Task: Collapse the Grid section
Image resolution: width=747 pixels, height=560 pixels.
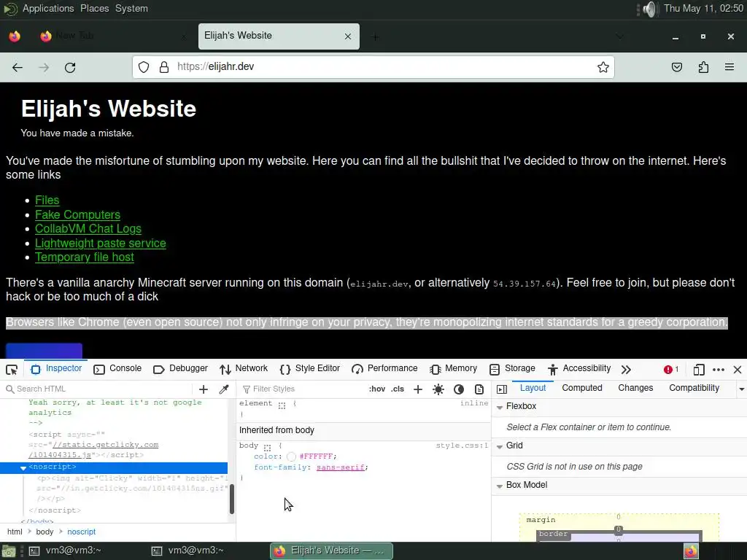Action: point(499,447)
